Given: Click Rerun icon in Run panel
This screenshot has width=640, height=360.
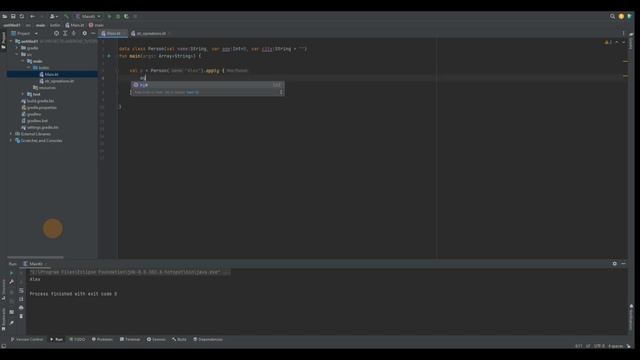Looking at the screenshot, I should 11,273.
